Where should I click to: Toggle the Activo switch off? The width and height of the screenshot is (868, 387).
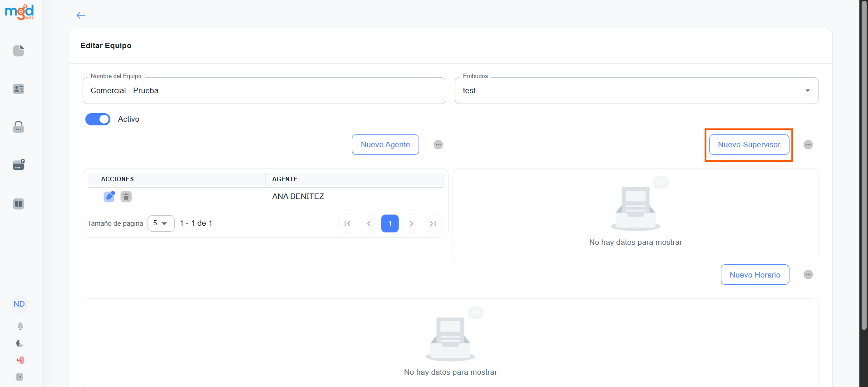coord(98,119)
